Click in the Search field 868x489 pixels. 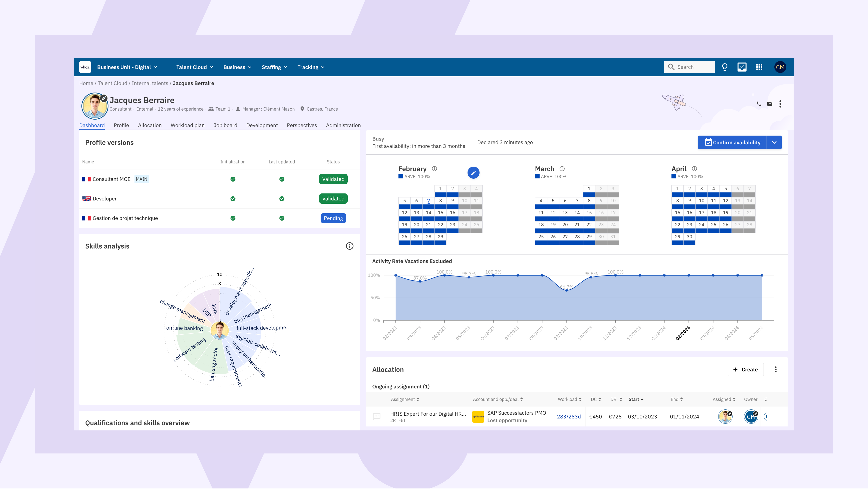click(689, 67)
